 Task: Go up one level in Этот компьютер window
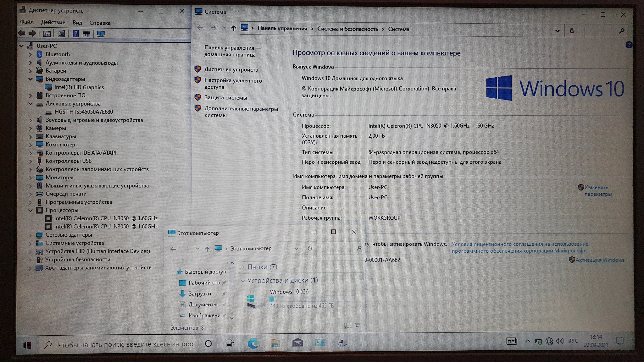[207, 249]
